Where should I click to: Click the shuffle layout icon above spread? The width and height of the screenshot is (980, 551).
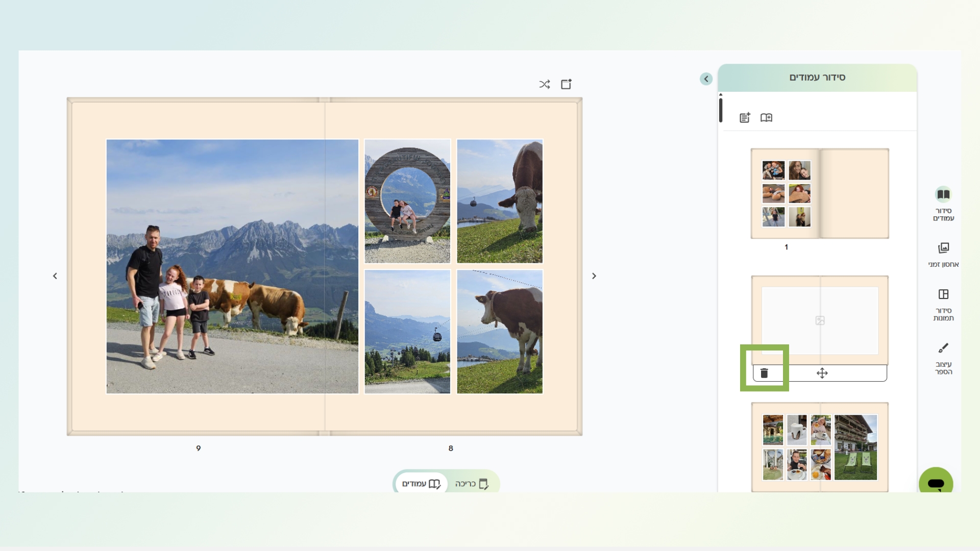click(545, 84)
